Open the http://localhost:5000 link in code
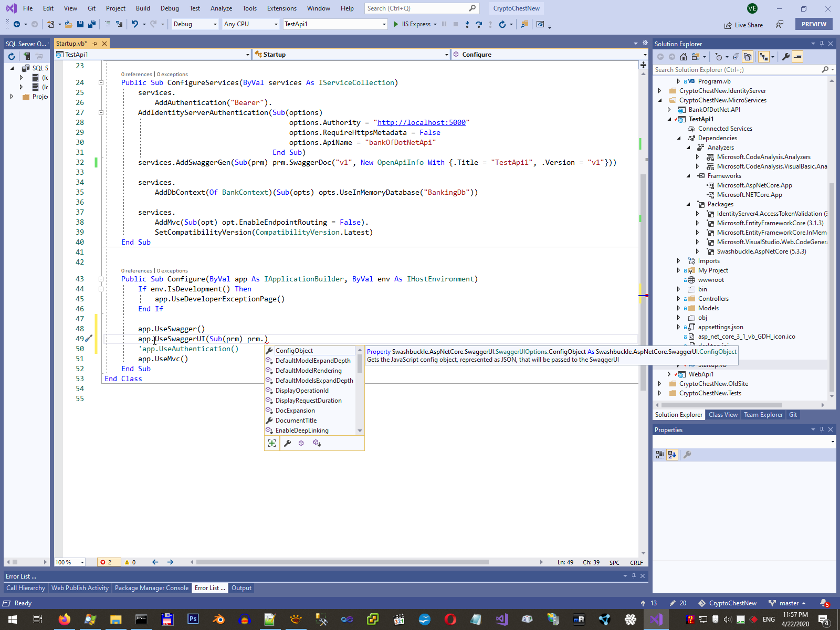 (421, 122)
